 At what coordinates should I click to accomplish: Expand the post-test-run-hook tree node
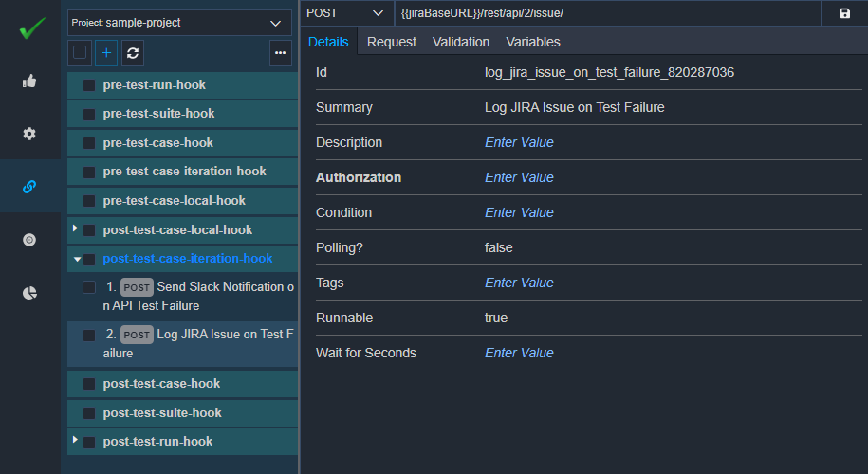click(75, 440)
